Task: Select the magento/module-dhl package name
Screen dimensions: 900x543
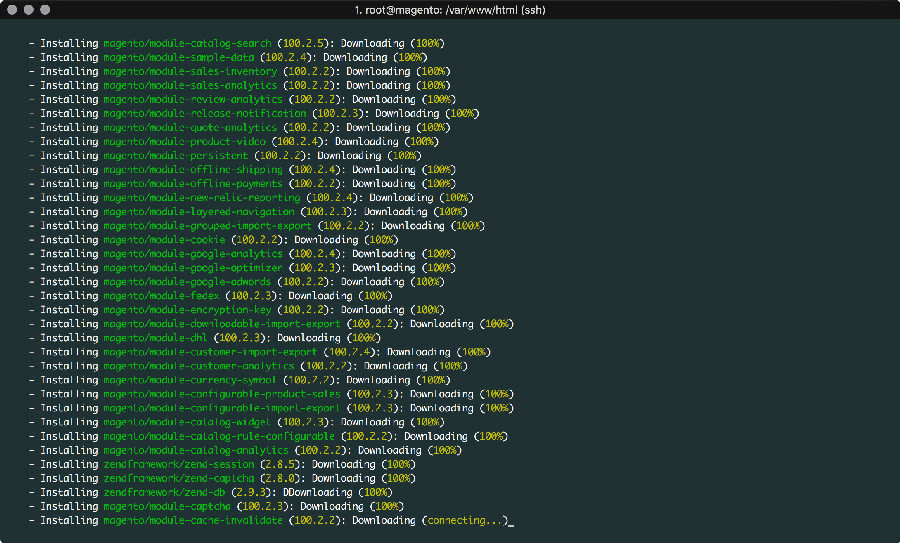Action: (x=156, y=338)
